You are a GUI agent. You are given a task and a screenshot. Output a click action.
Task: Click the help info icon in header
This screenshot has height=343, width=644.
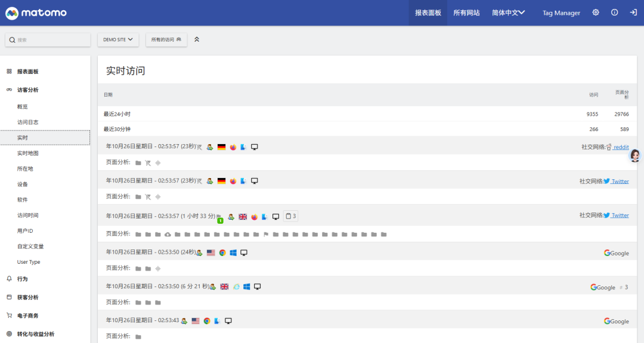click(x=614, y=12)
